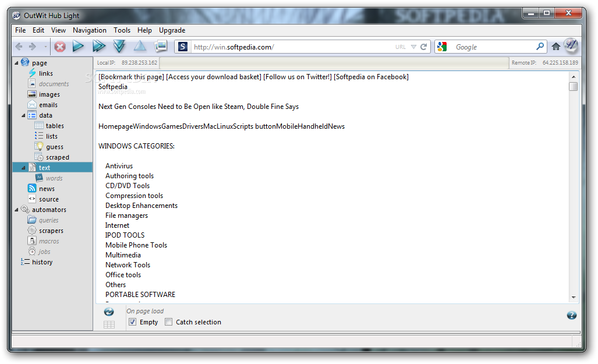The width and height of the screenshot is (598, 364).
Task: Click the 'Antivirus' text line
Action: [x=119, y=166]
